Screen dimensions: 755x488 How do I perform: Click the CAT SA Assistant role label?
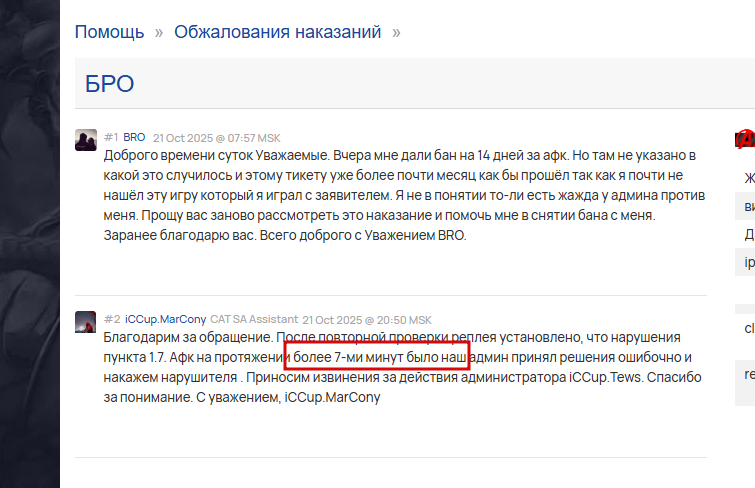254,319
